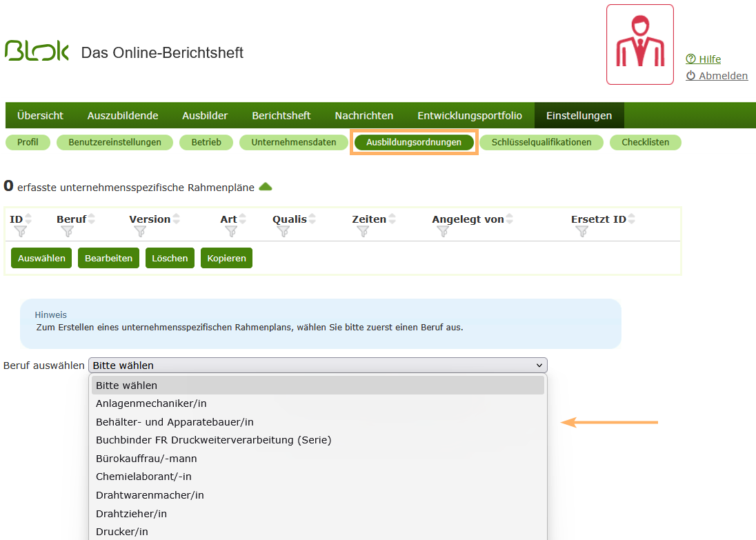Open the Entwicklungsportfolio menu
This screenshot has width=756, height=540.
(470, 116)
